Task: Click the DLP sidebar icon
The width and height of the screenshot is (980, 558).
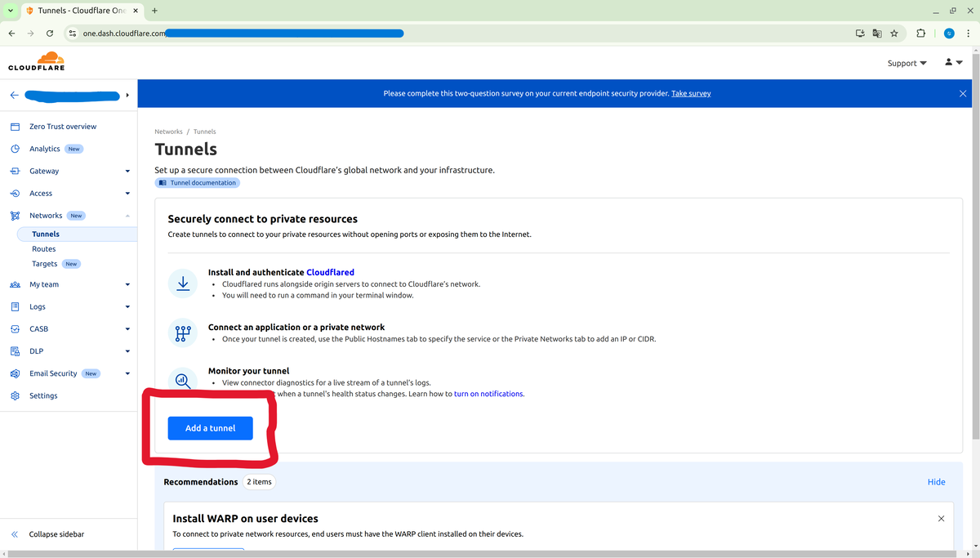Action: 15,351
